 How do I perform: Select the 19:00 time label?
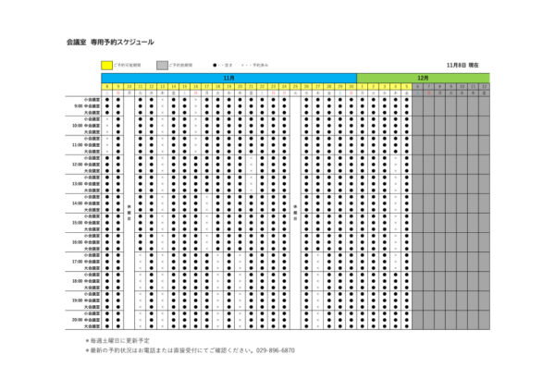(78, 300)
